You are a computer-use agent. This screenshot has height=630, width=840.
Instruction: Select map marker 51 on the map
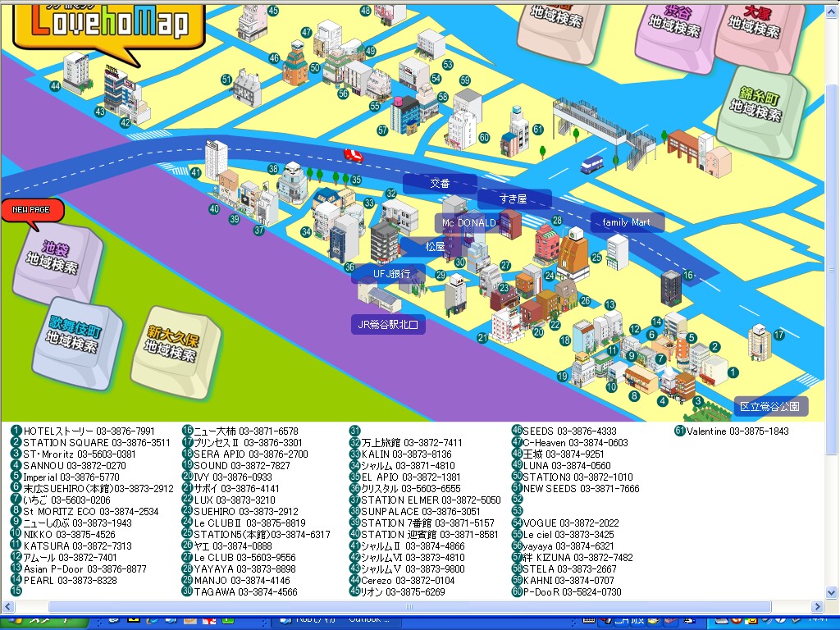226,80
